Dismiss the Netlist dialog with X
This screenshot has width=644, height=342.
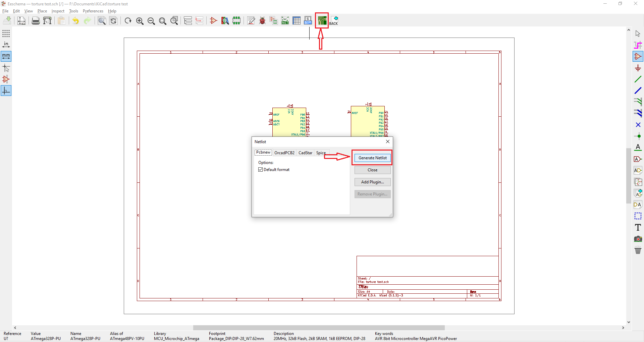pyautogui.click(x=387, y=141)
